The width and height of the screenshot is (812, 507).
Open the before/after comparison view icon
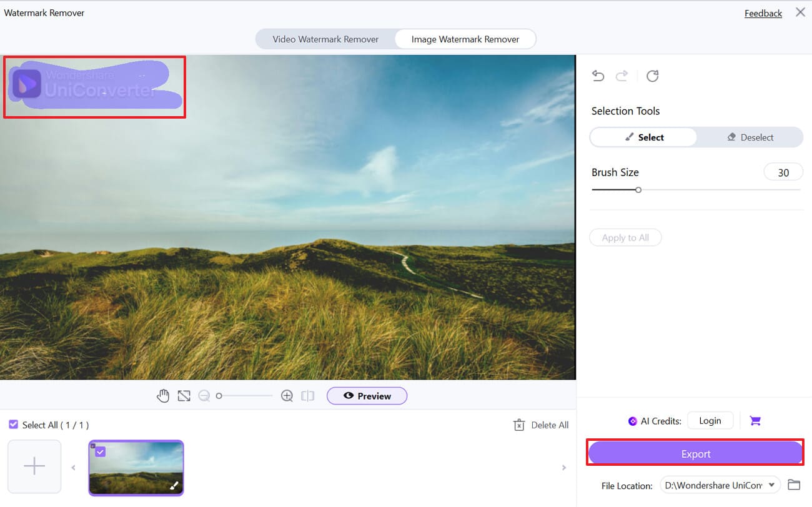307,395
